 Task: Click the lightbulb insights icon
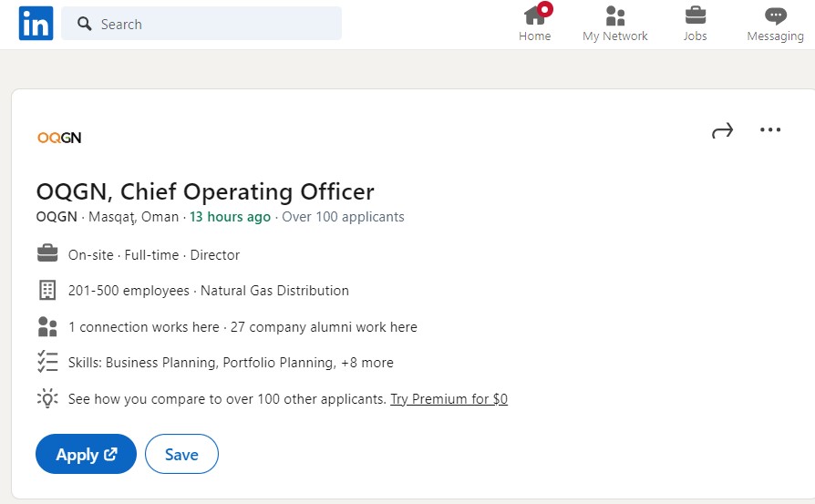[x=47, y=398]
